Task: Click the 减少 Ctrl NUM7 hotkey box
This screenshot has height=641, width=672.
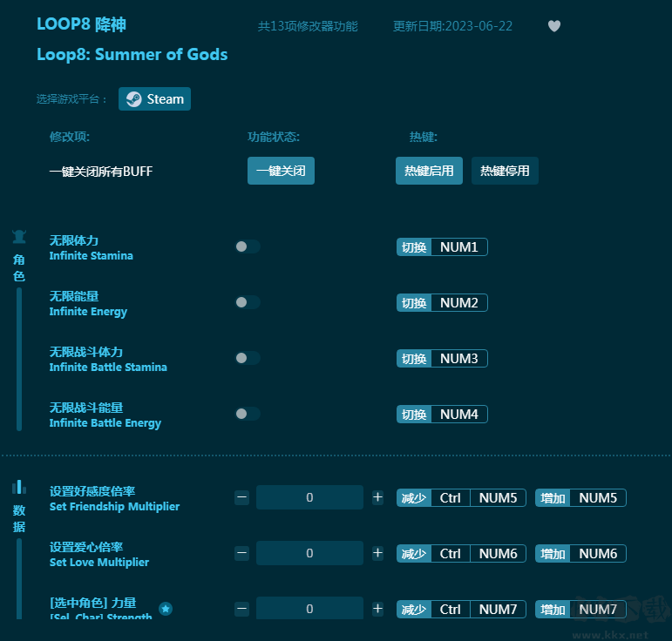Action: (461, 610)
